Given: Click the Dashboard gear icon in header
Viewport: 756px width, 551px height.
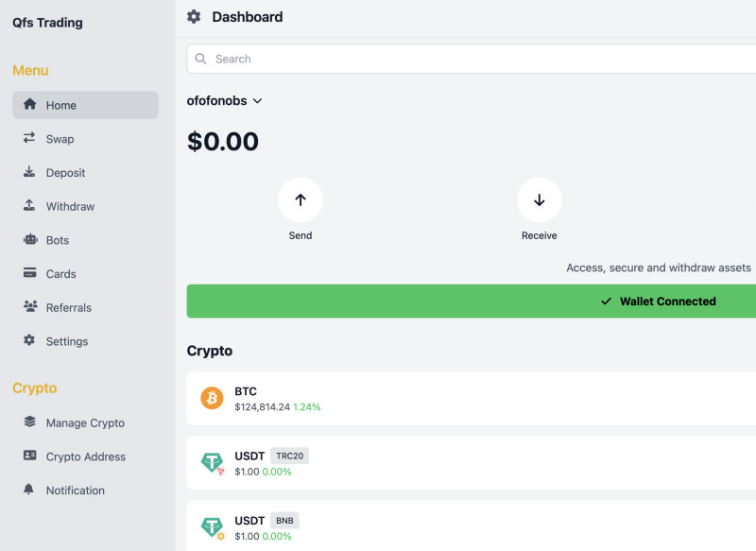Looking at the screenshot, I should (x=194, y=17).
